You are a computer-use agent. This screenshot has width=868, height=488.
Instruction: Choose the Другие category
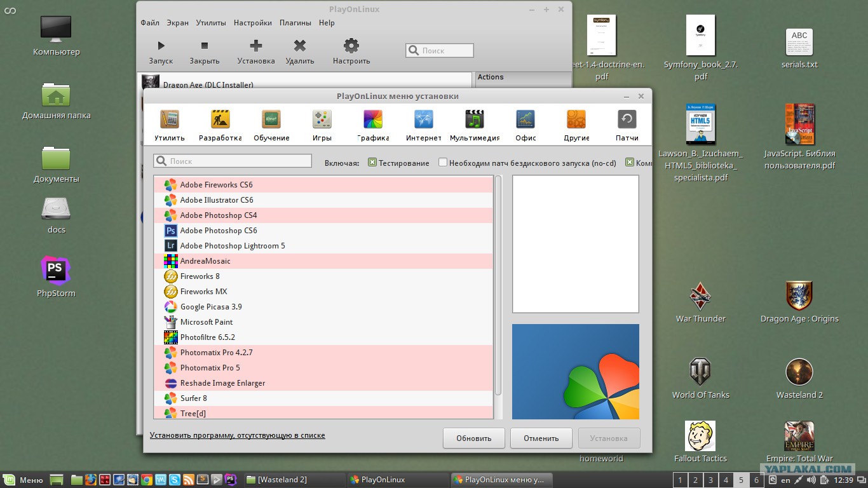click(x=576, y=125)
